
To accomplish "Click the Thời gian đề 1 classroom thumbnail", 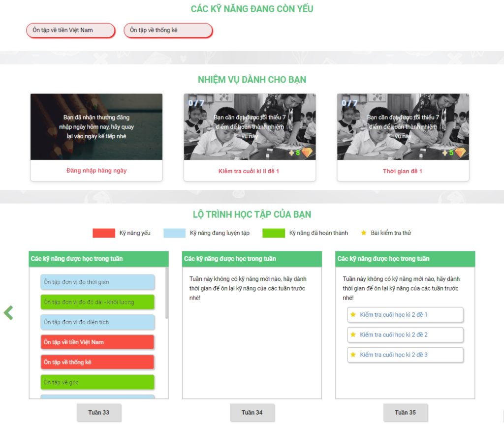I will click(403, 127).
